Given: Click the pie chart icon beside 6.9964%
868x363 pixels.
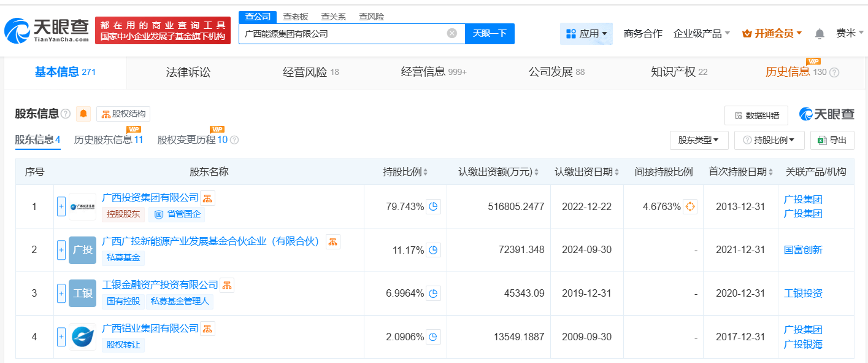Looking at the screenshot, I should coord(434,294).
